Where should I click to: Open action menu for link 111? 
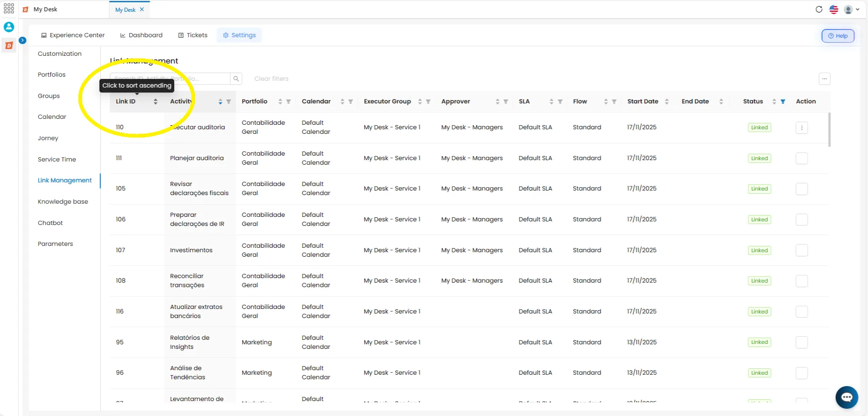(802, 158)
